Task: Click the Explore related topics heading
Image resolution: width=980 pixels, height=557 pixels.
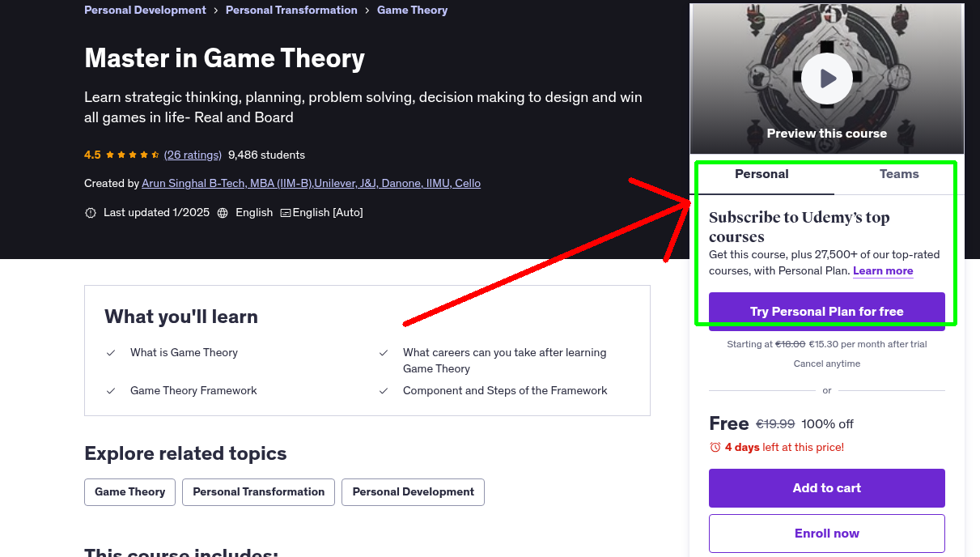Action: click(185, 453)
